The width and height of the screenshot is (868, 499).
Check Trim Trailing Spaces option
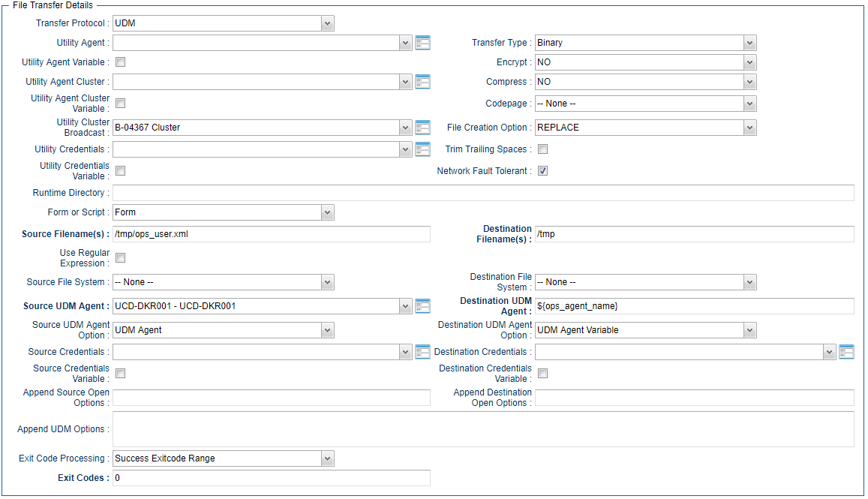pos(542,149)
